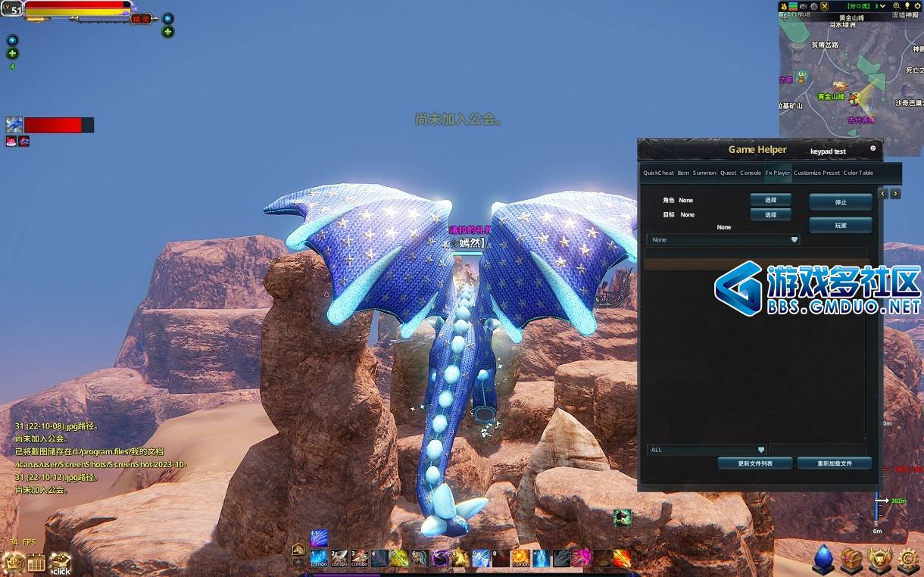Open the treasure chest 'click' icon
This screenshot has height=577, width=924.
click(x=61, y=563)
